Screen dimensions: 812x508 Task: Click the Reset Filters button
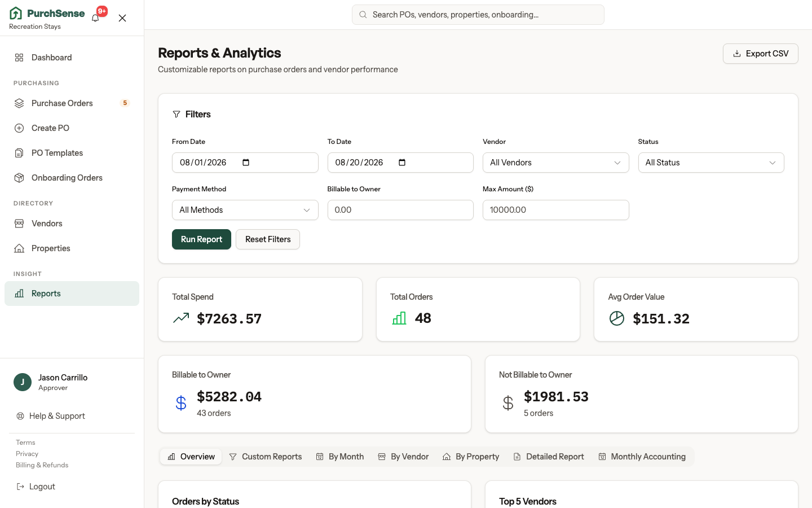point(268,239)
